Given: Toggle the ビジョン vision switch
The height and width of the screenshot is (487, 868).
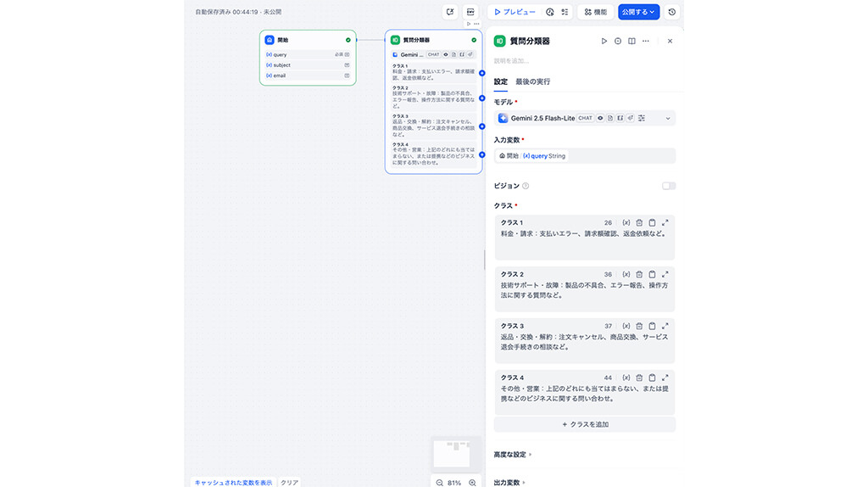Looking at the screenshot, I should [x=669, y=186].
